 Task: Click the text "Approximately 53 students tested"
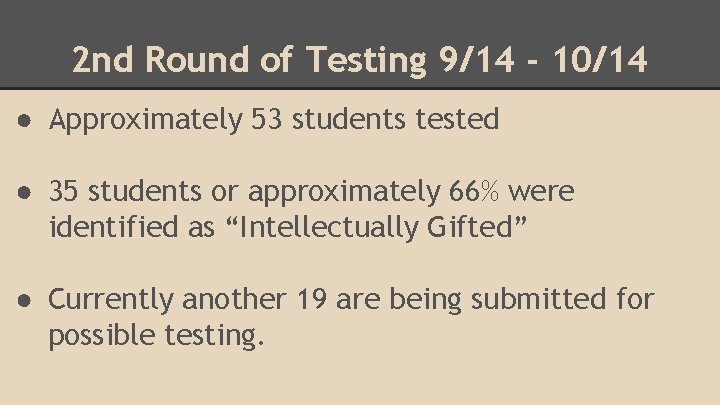point(274,120)
